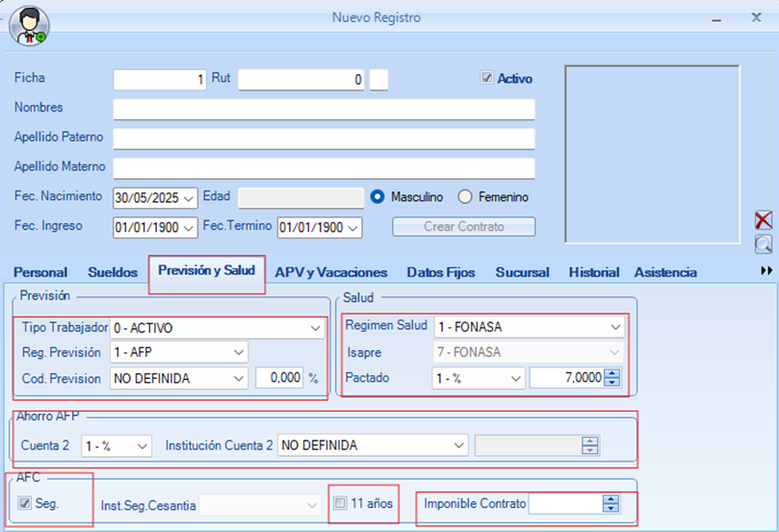This screenshot has width=779, height=532.
Task: Open the Tipo Trabajador dropdown
Action: pos(315,329)
